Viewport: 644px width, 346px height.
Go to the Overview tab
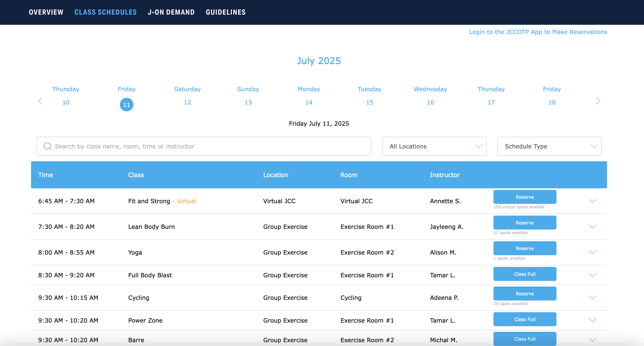pos(46,12)
